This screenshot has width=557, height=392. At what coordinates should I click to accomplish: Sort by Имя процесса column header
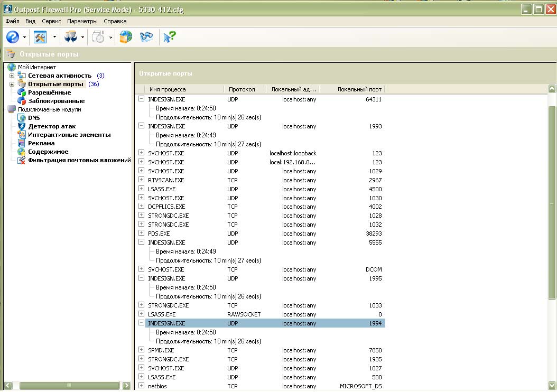184,89
